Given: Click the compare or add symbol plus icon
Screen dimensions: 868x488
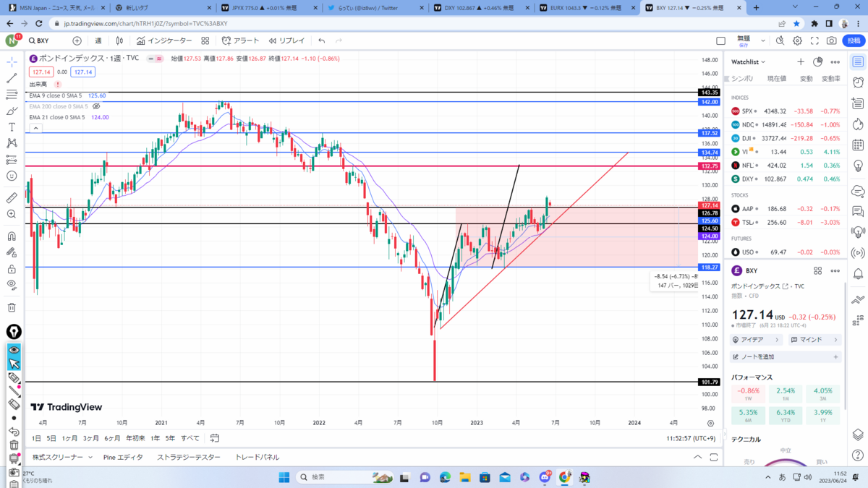Looking at the screenshot, I should [77, 40].
